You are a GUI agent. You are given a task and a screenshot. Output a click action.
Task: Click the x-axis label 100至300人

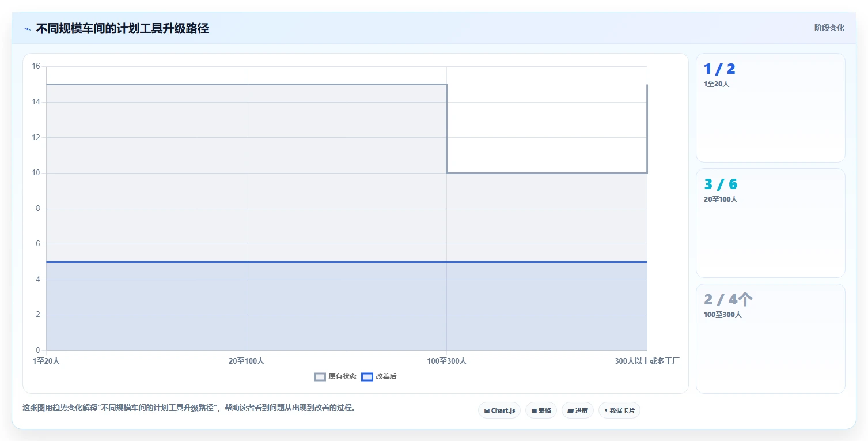(446, 361)
